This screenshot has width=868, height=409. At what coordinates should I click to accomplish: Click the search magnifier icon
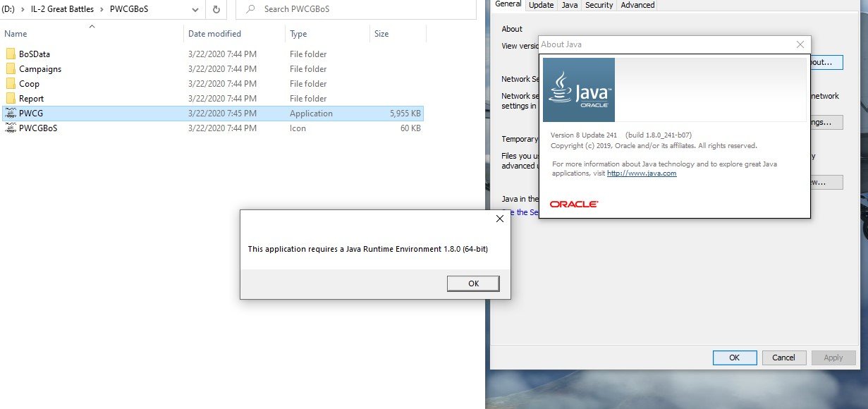250,9
